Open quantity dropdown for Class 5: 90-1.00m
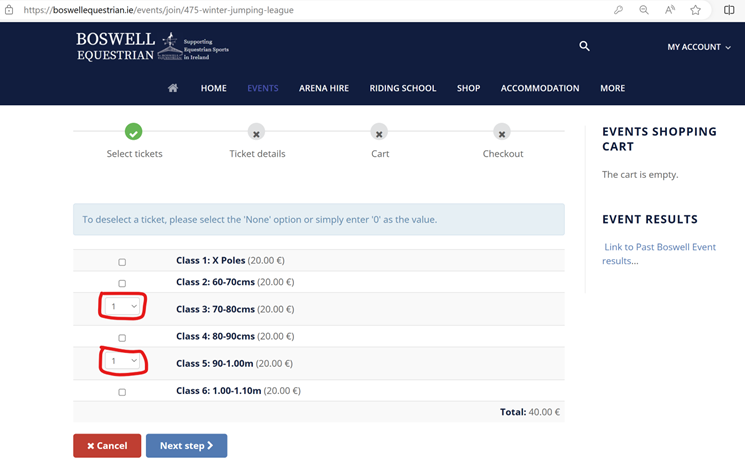Viewport: 745px width, 469px height. (123, 361)
